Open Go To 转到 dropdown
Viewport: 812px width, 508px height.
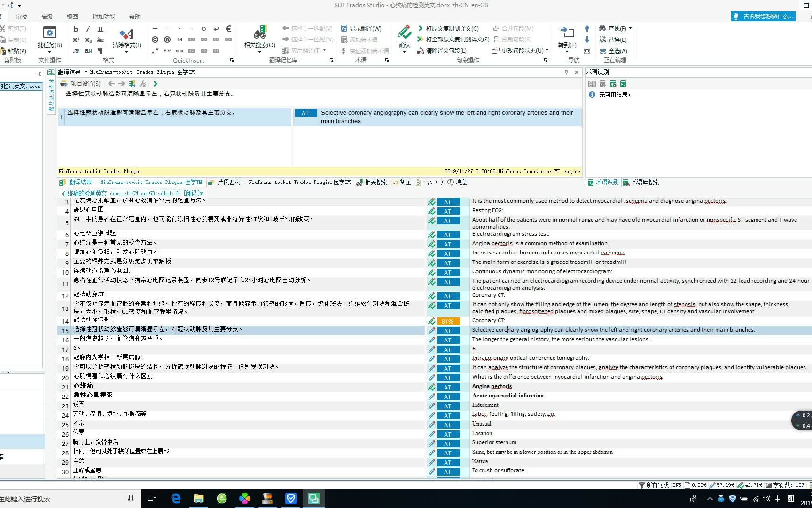coord(567,39)
